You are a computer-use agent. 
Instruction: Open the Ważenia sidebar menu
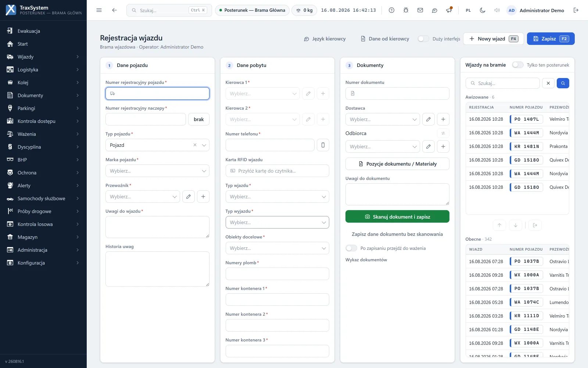(x=43, y=134)
